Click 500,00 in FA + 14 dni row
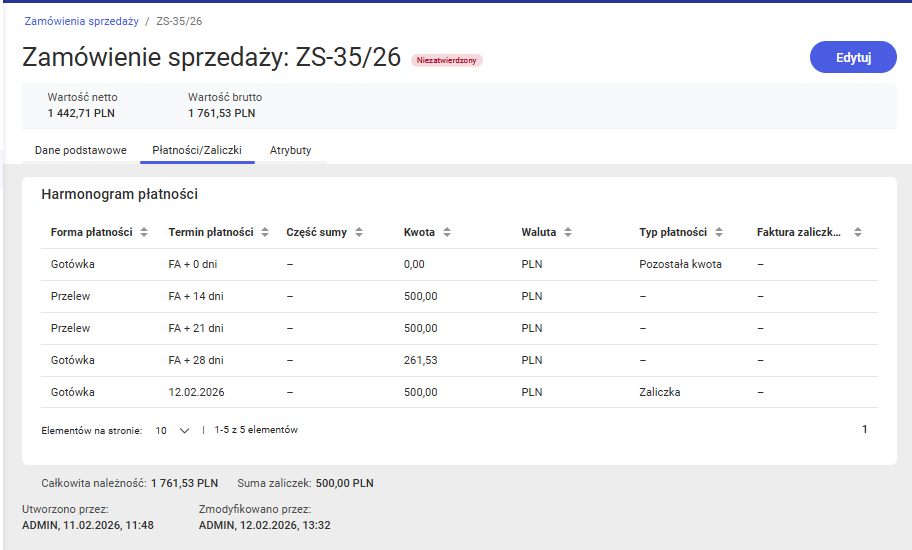Viewport: 912px width, 550px height. tap(421, 296)
